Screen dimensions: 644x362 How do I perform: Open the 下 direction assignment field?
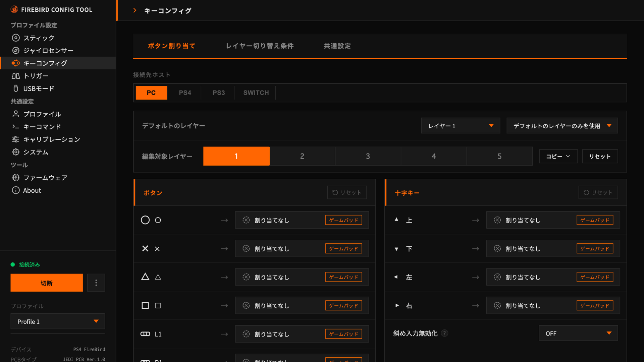[553, 248]
